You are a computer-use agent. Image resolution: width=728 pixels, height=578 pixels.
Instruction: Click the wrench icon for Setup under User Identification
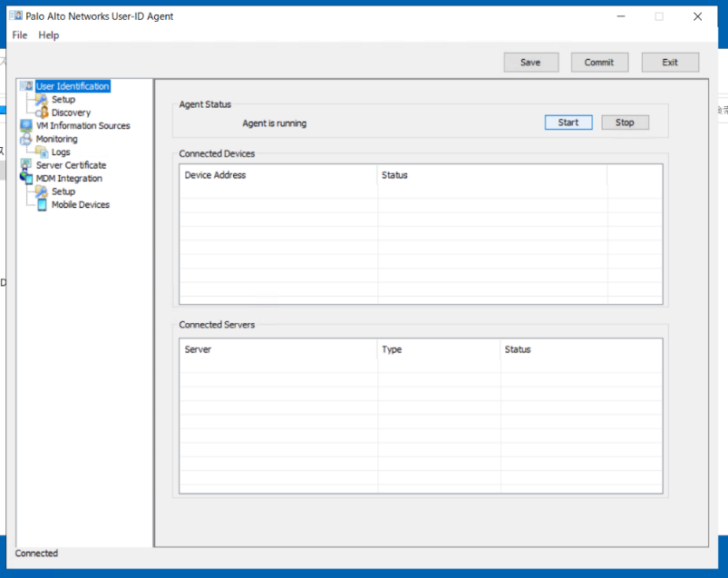[42, 100]
